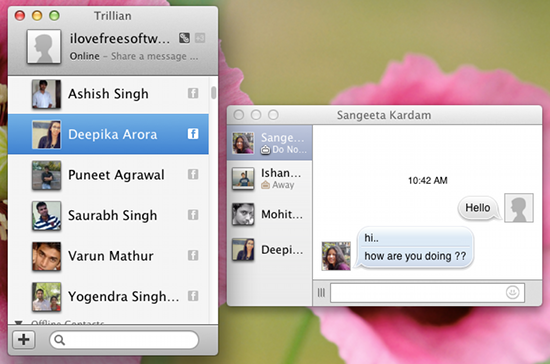Minimize the Trillian window with yellow button

pos(37,15)
